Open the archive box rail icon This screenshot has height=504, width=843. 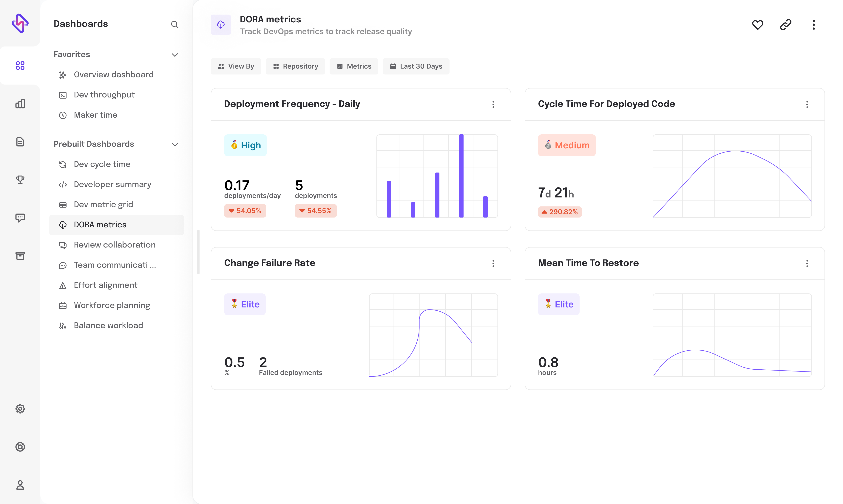coord(20,256)
